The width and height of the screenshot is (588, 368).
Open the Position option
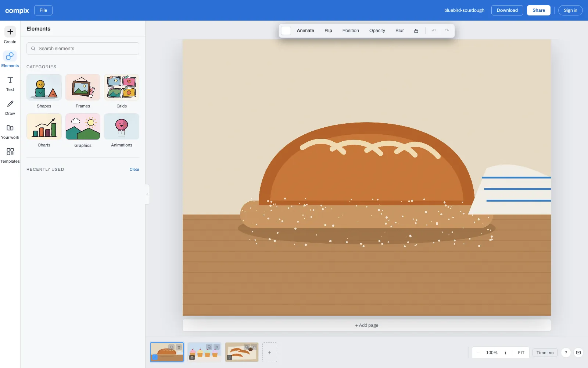tap(351, 31)
